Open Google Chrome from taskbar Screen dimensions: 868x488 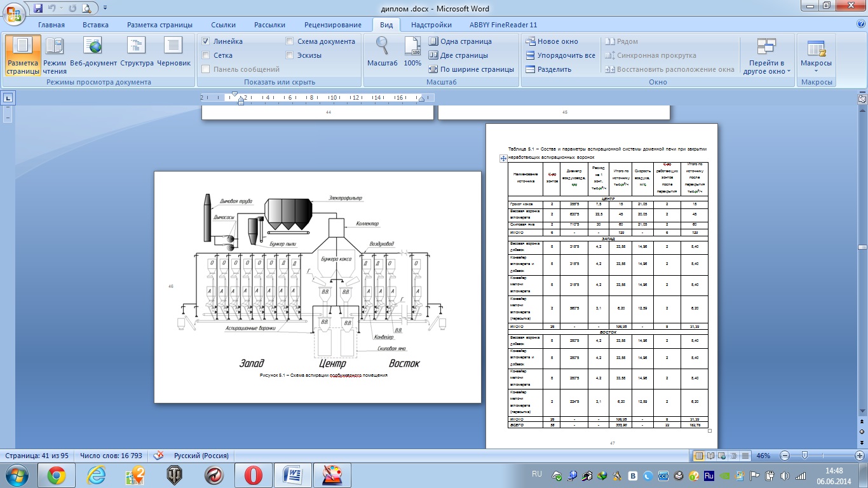click(56, 475)
